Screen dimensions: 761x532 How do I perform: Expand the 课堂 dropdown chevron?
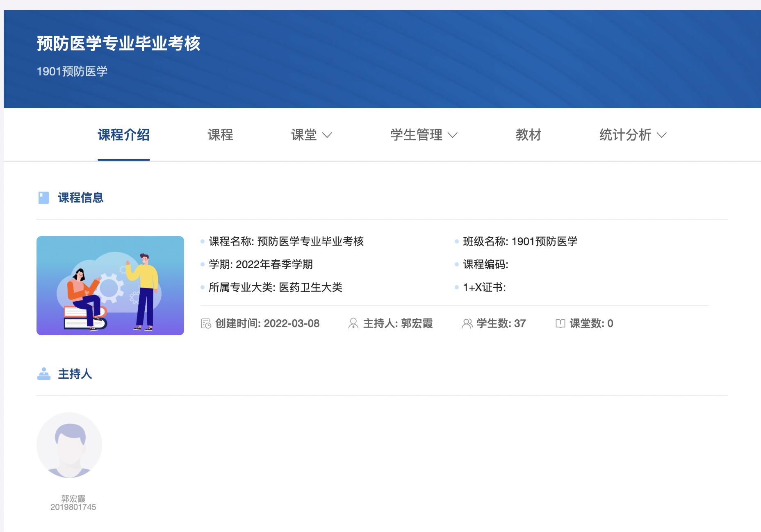point(327,135)
